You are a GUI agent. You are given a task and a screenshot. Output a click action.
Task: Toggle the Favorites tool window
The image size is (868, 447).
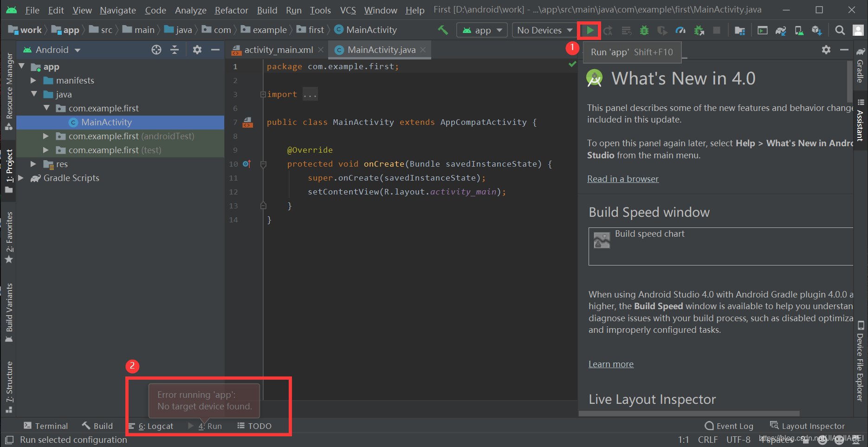(x=9, y=237)
